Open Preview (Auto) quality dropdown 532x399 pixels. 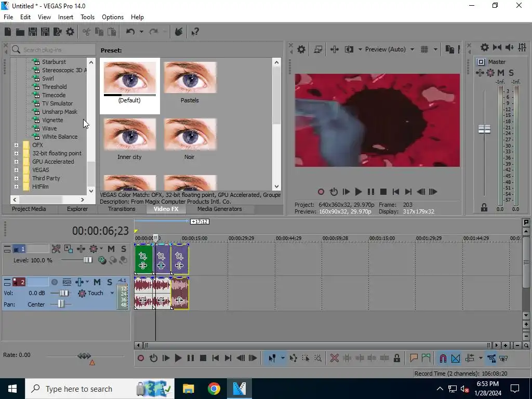click(x=412, y=49)
